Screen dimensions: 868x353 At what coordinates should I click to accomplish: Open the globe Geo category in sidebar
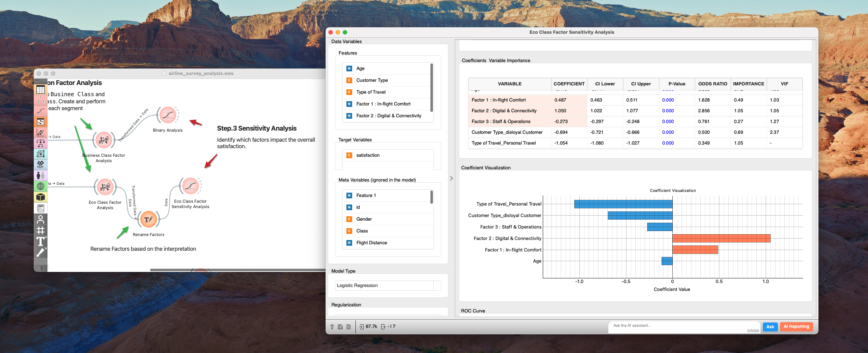coord(41,186)
